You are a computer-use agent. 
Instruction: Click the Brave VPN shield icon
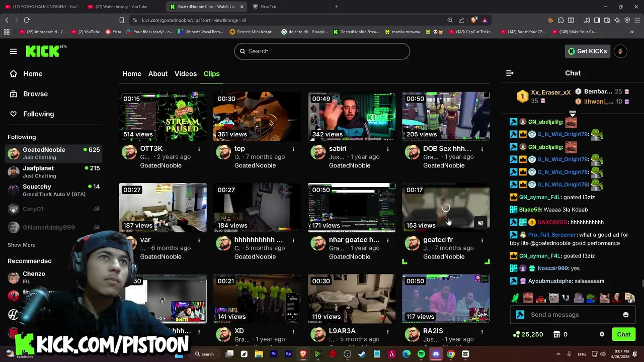(627, 20)
